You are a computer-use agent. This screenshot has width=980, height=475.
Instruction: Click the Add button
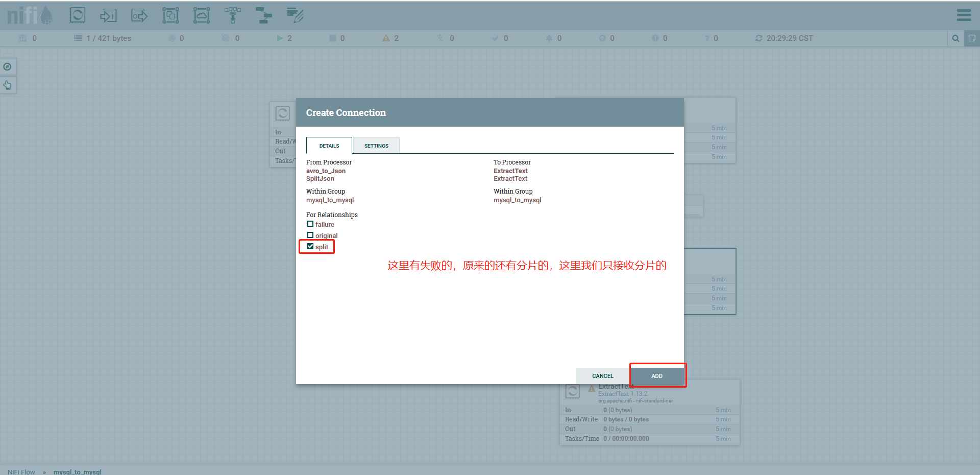657,376
